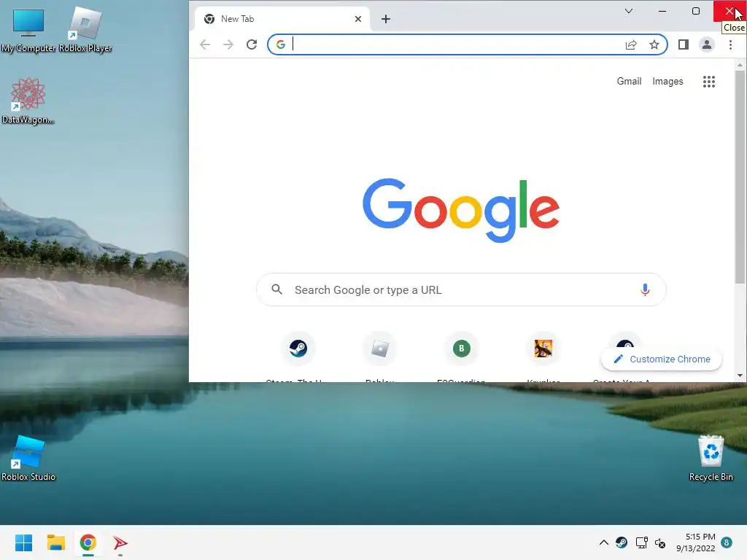The width and height of the screenshot is (747, 560).
Task: Open the notification count badge
Action: [x=727, y=542]
